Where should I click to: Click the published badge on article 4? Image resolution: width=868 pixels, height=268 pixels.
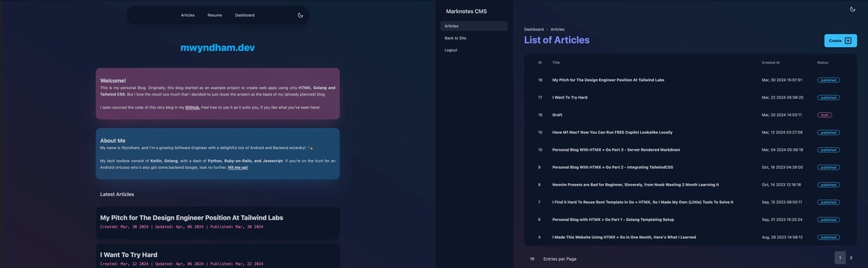[828, 237]
